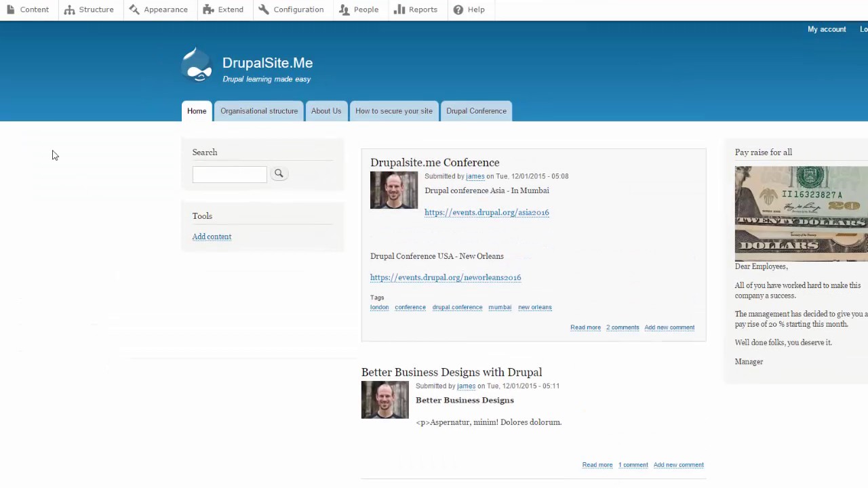Viewport: 868px width, 488px height.
Task: Open the events.drupal.org/neworleans2016 link
Action: click(x=446, y=277)
